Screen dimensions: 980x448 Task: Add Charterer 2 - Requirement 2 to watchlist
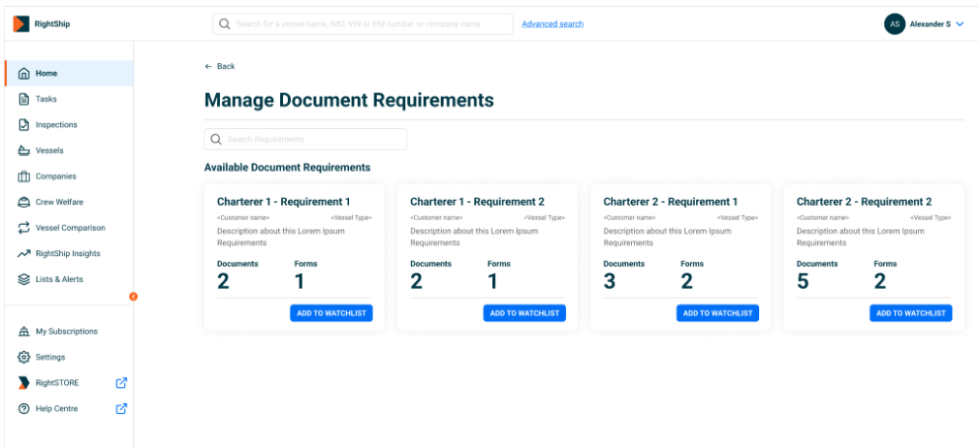(910, 313)
